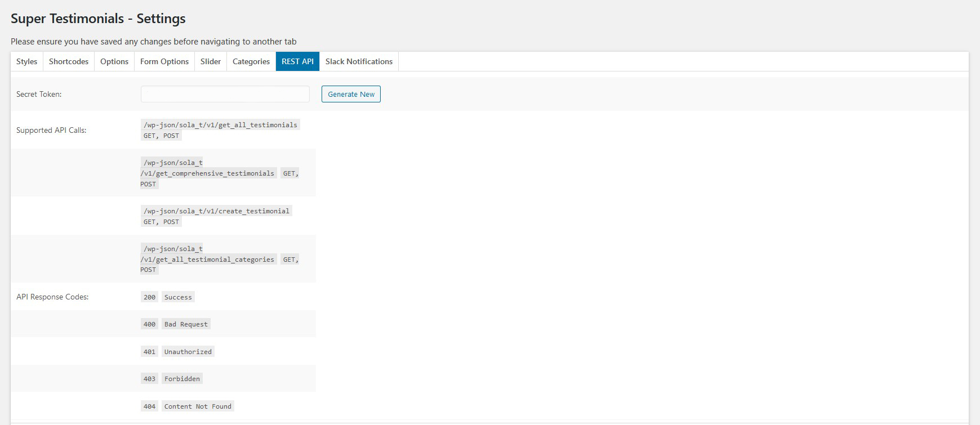This screenshot has width=980, height=425.
Task: Open the Options tab
Action: tap(114, 61)
